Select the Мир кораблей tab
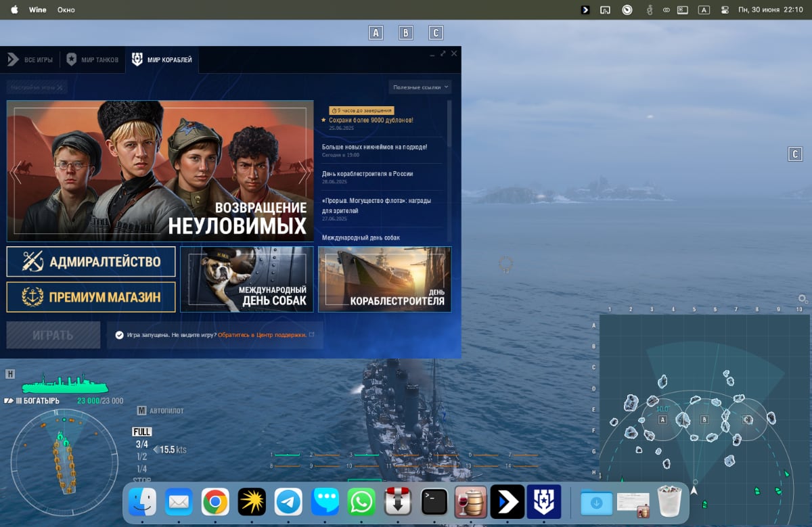Viewport: 812px width, 527px height. click(162, 60)
